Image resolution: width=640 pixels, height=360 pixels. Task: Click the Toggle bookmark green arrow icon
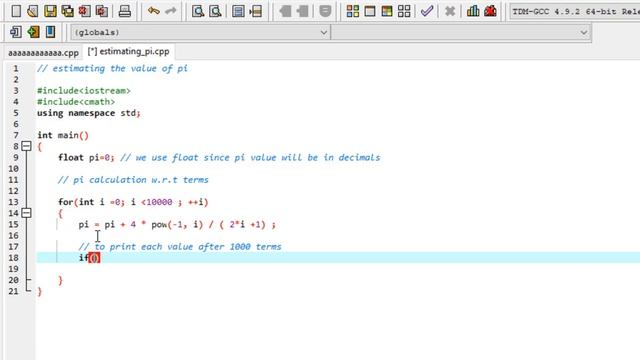[33, 32]
